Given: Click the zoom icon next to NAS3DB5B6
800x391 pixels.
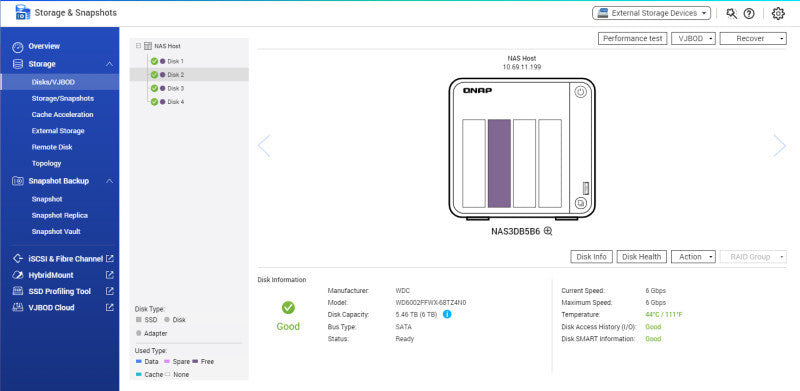Looking at the screenshot, I should pos(548,231).
